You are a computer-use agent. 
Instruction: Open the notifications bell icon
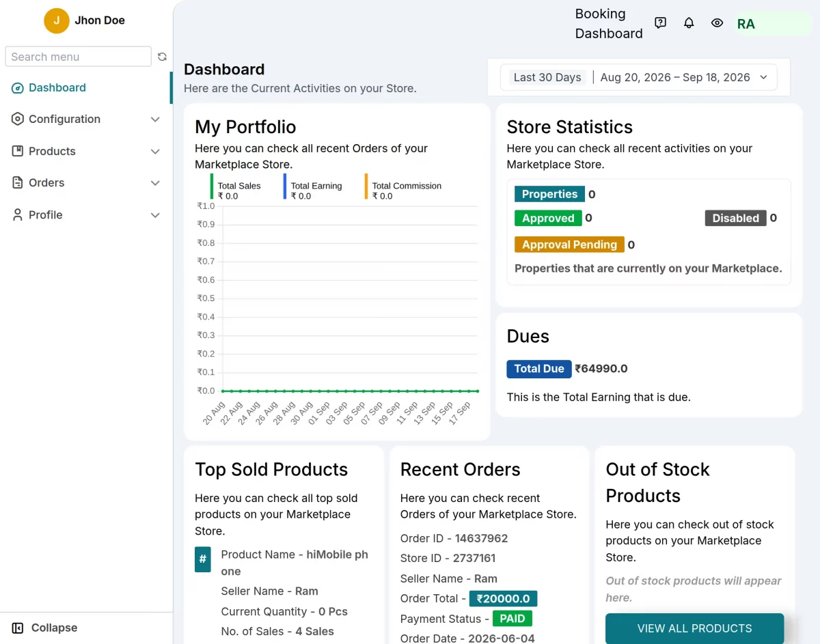[x=689, y=23]
